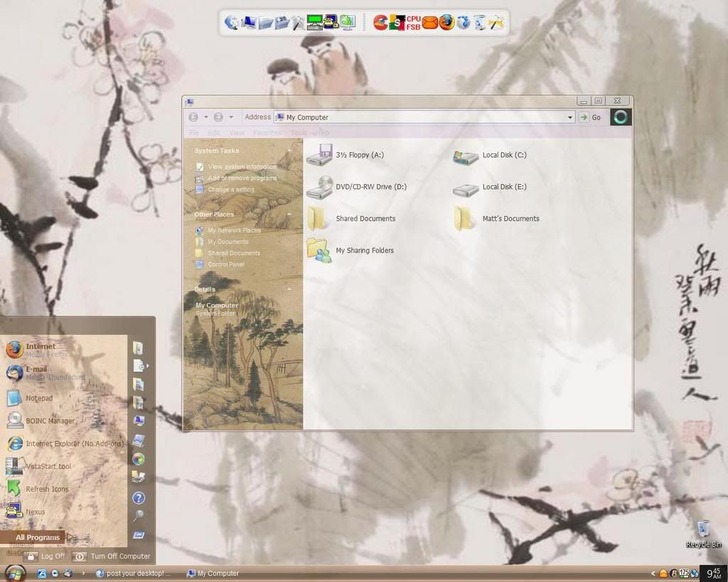Click the Firefox icon in the top dock

pyautogui.click(x=446, y=22)
